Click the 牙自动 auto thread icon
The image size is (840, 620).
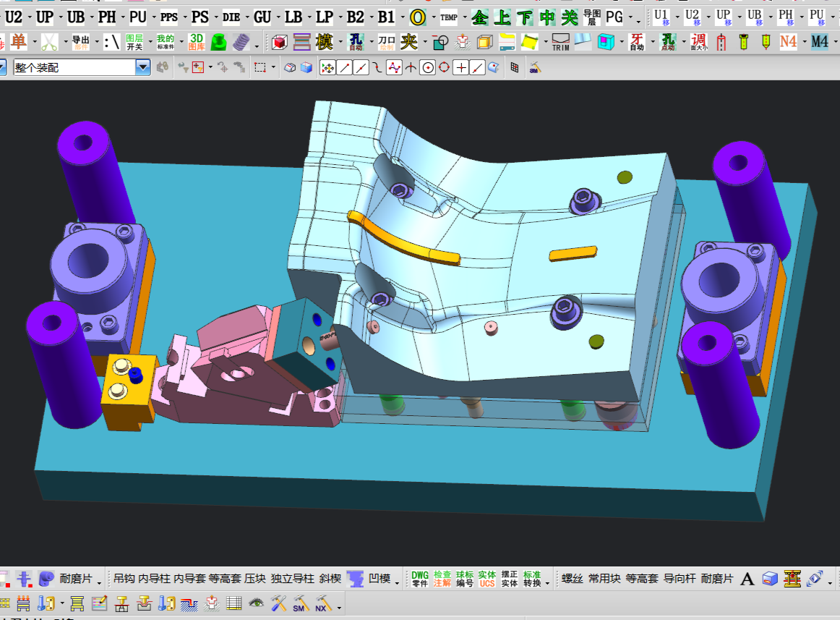coord(637,41)
